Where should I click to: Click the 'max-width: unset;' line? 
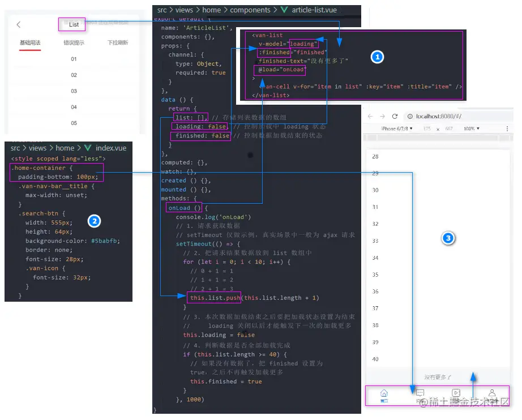pos(56,195)
